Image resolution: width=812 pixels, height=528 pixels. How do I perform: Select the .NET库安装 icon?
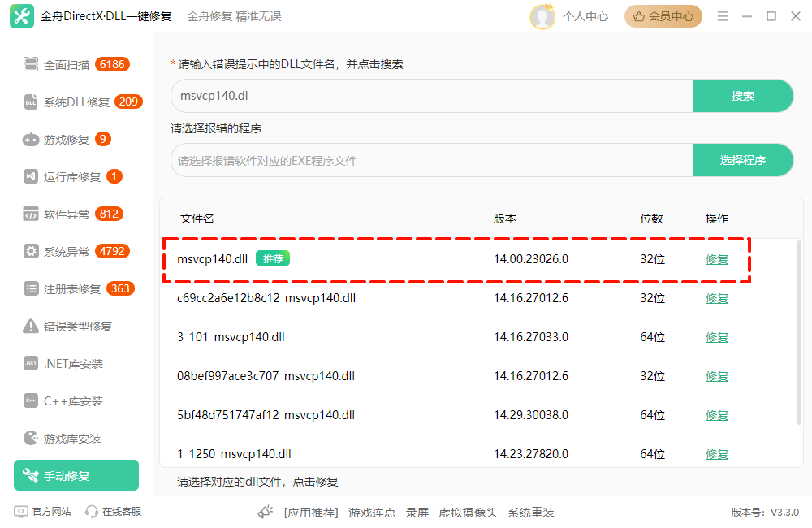[31, 363]
